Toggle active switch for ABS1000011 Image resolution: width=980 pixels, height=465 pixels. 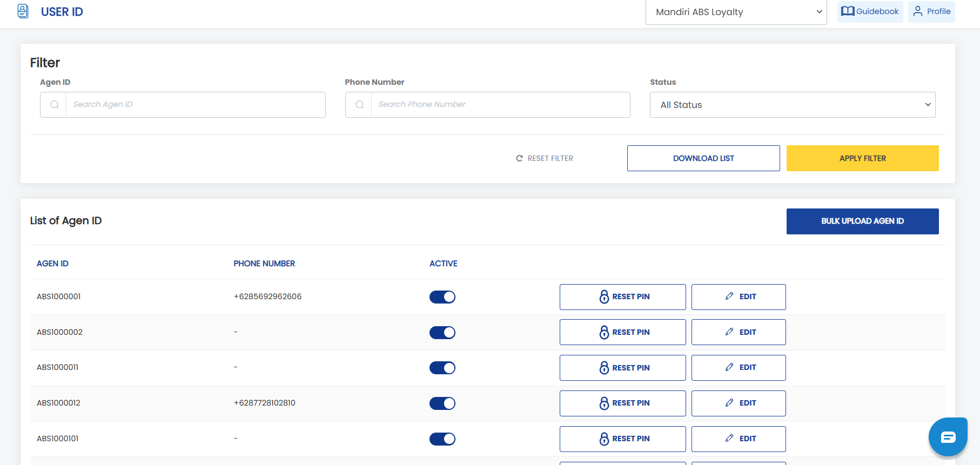442,368
